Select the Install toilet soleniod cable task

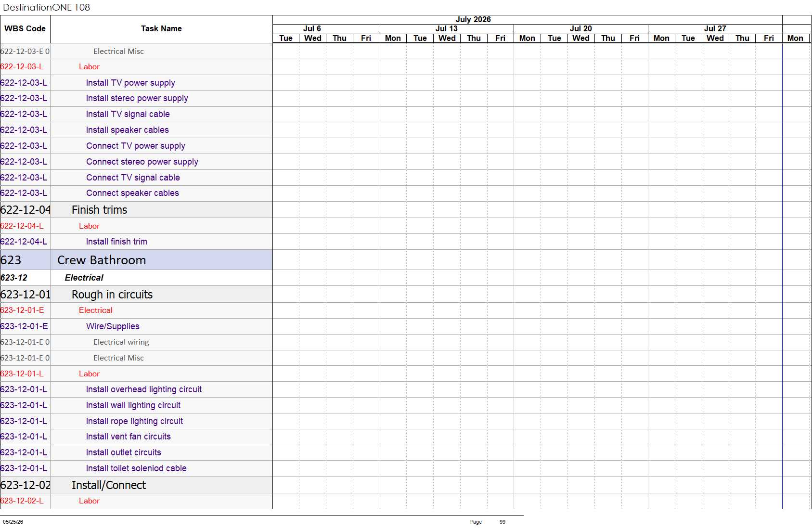(136, 468)
